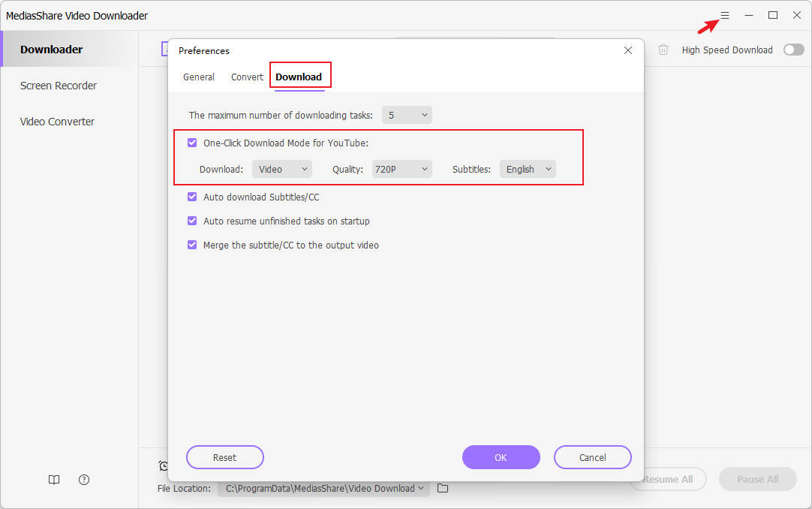812x509 pixels.
Task: Open maximum downloading tasks dropdown
Action: coord(407,115)
